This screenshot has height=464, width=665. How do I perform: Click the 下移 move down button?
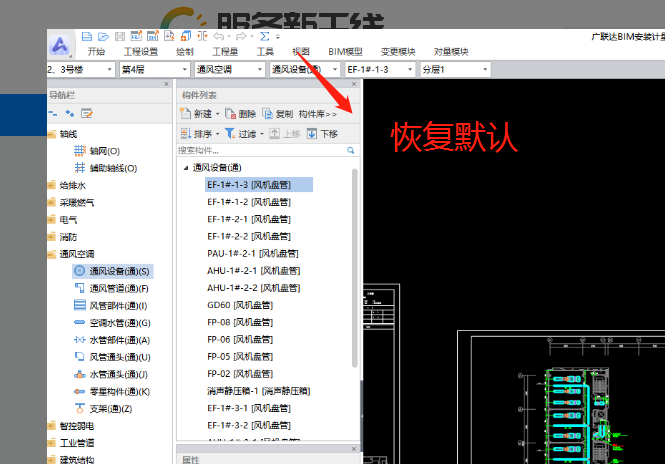pyautogui.click(x=322, y=134)
